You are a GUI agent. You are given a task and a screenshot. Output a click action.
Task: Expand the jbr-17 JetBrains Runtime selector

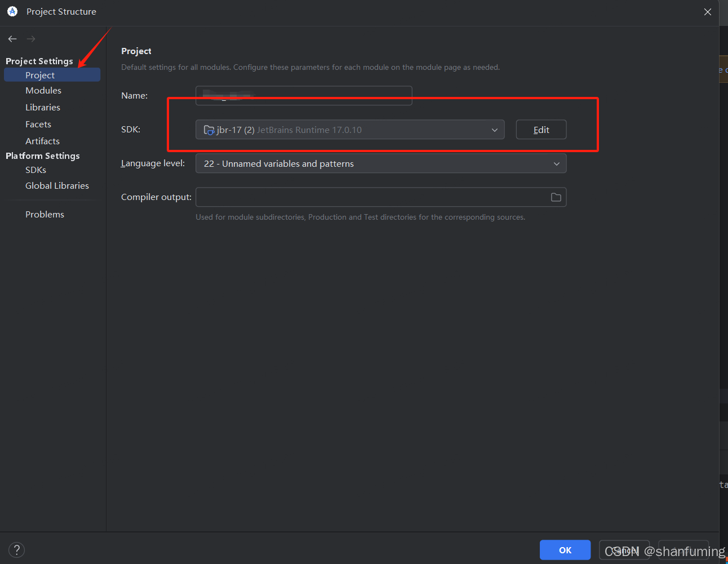point(349,129)
